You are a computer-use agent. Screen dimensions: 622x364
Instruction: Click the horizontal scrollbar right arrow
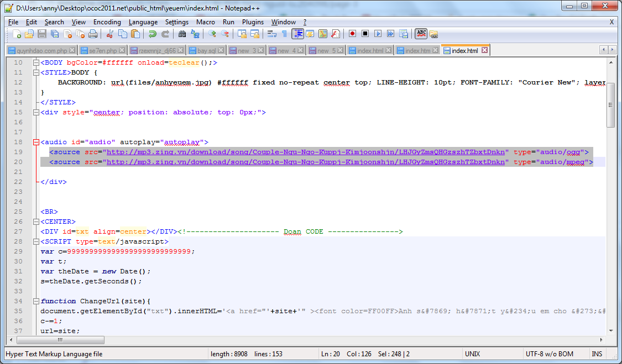pyautogui.click(x=602, y=340)
